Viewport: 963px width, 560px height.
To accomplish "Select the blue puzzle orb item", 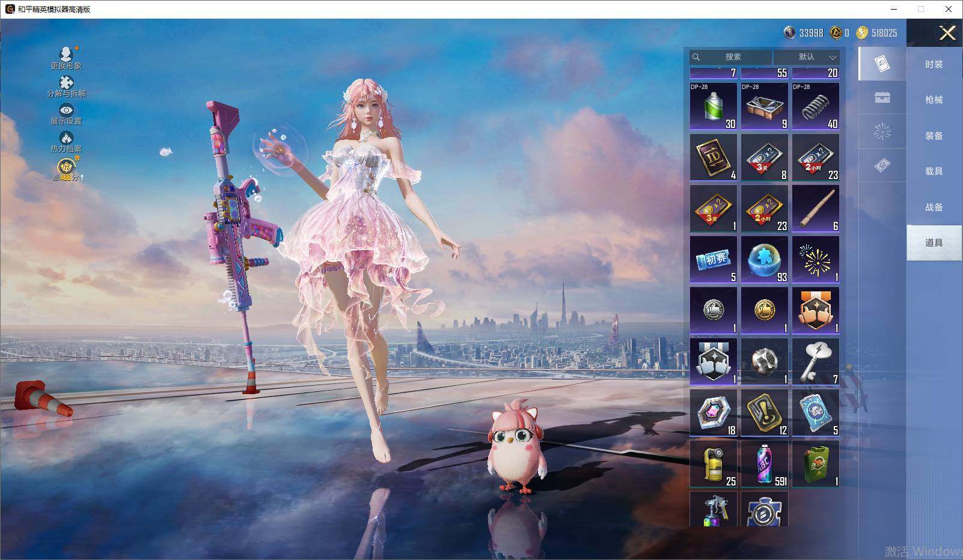I will coord(765,260).
